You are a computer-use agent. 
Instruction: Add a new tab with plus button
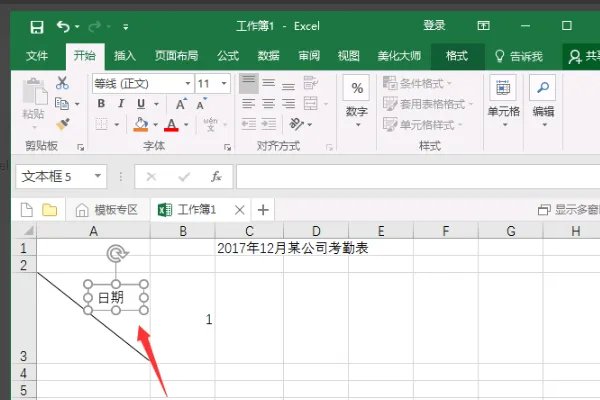(x=263, y=210)
